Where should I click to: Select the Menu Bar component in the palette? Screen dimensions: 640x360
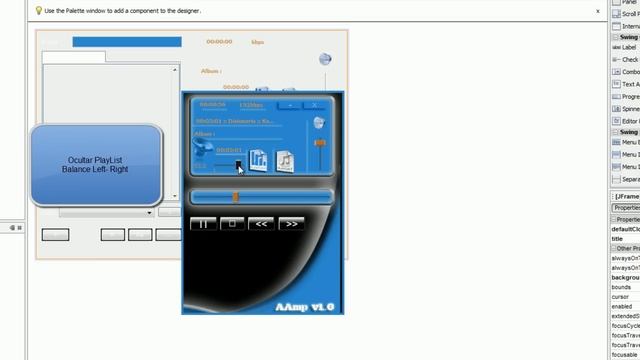click(x=625, y=142)
